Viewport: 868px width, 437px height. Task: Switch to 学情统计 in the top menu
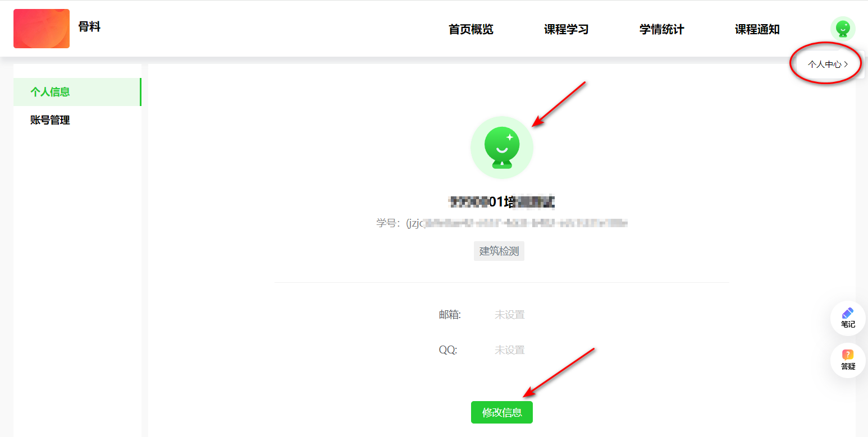click(x=661, y=30)
